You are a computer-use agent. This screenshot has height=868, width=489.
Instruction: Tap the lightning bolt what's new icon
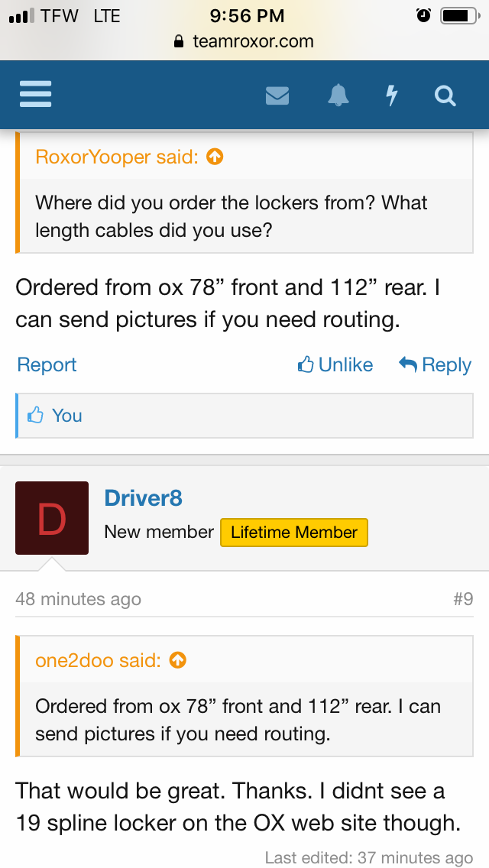392,96
